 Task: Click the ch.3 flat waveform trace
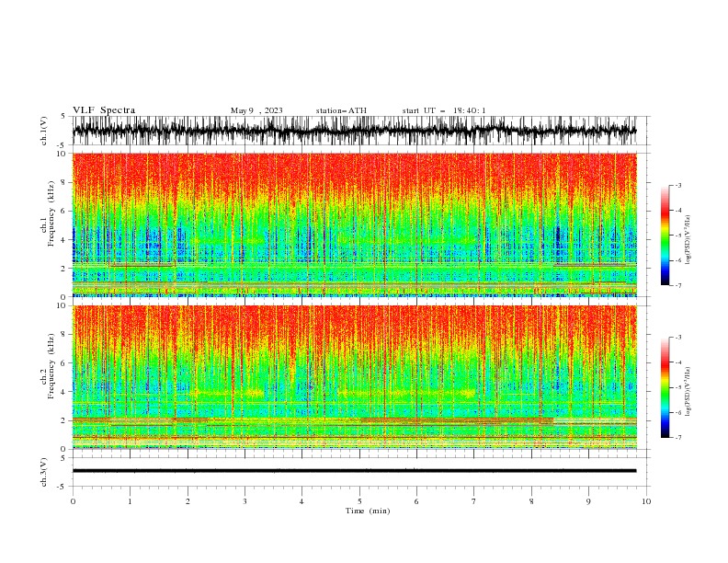[x=354, y=471]
